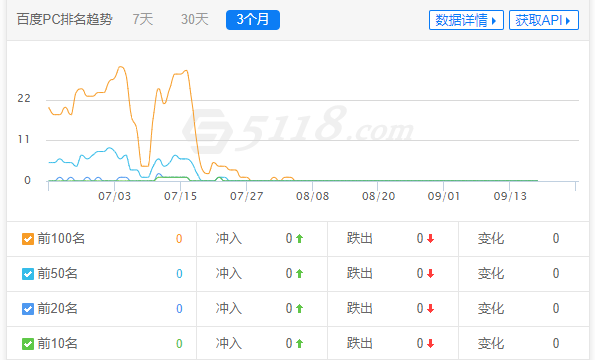The width and height of the screenshot is (595, 360).
Task: Click green up arrow in 前100名 row
Action: point(299,239)
